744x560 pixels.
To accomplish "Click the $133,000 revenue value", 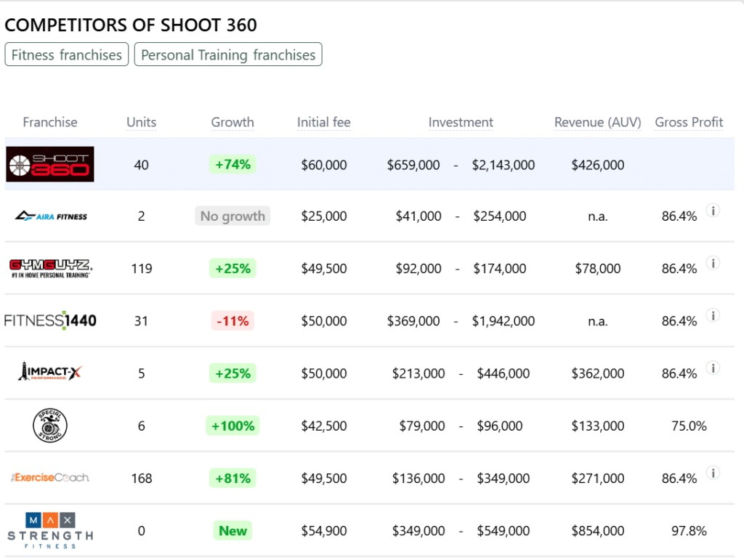I will (598, 426).
